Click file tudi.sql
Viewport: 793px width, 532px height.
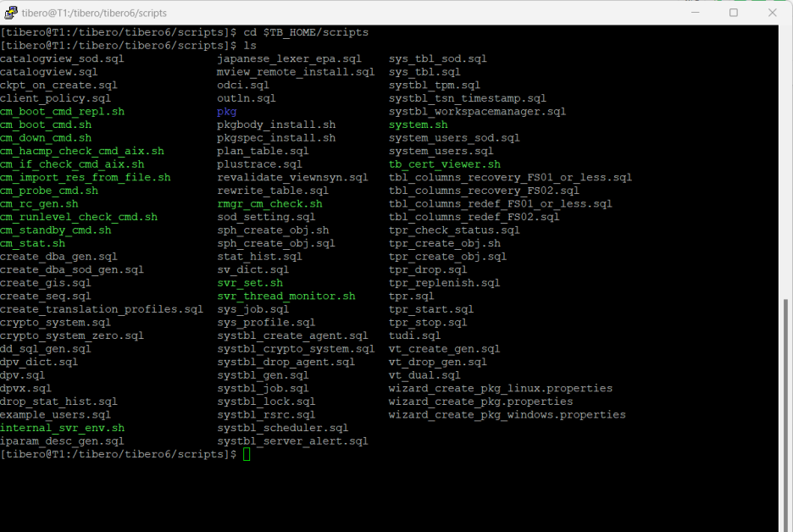click(414, 335)
